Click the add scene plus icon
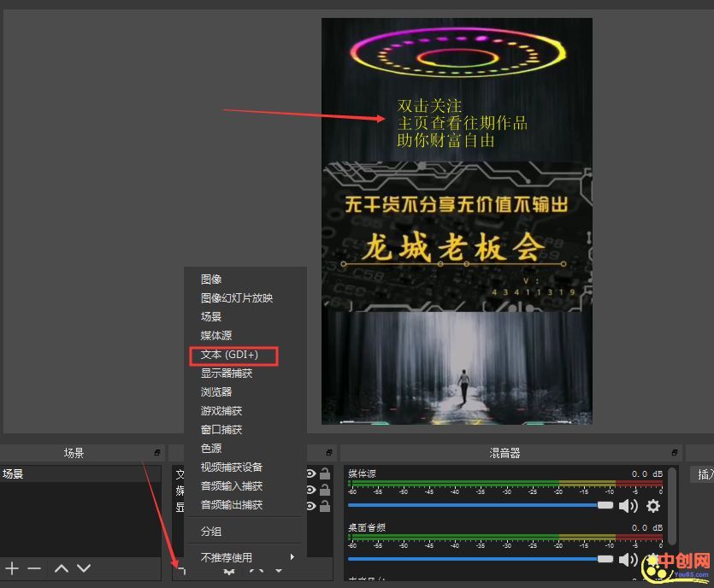Viewport: 714px width, 588px height. point(12,568)
